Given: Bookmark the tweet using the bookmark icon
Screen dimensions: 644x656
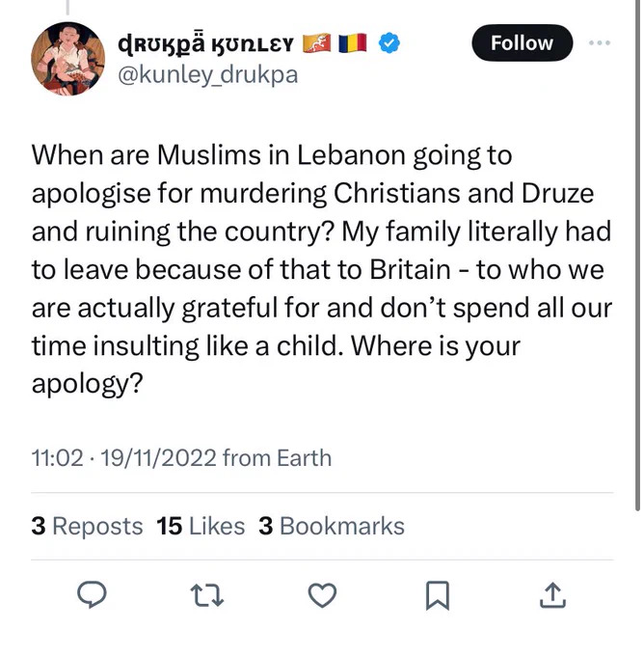Looking at the screenshot, I should 438,596.
